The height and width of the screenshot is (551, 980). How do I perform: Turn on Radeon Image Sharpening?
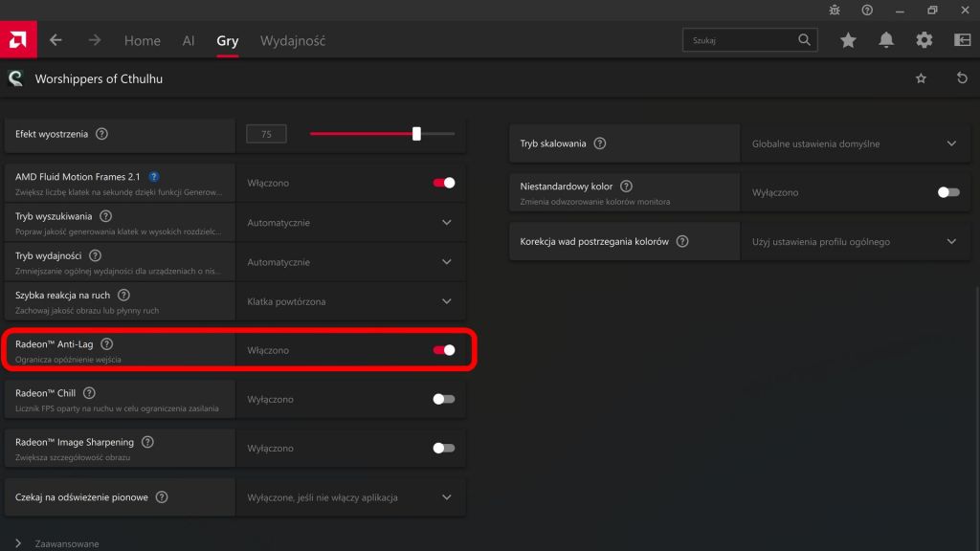(x=444, y=448)
